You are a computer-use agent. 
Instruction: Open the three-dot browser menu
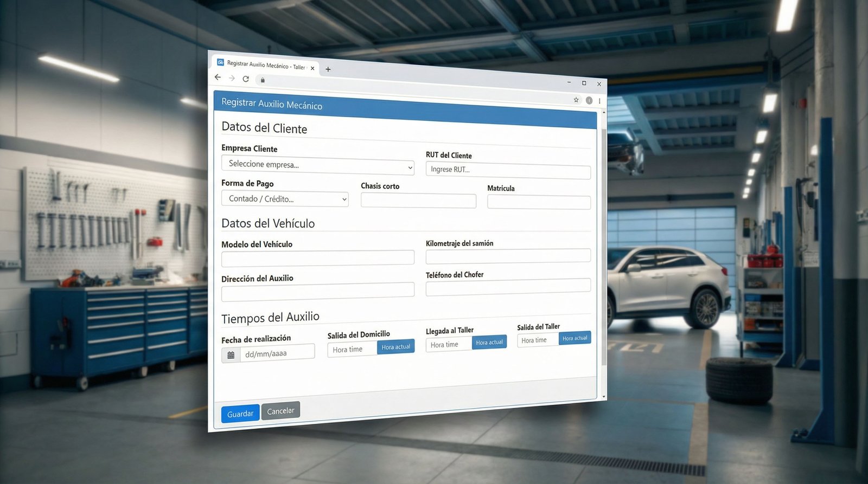[599, 101]
